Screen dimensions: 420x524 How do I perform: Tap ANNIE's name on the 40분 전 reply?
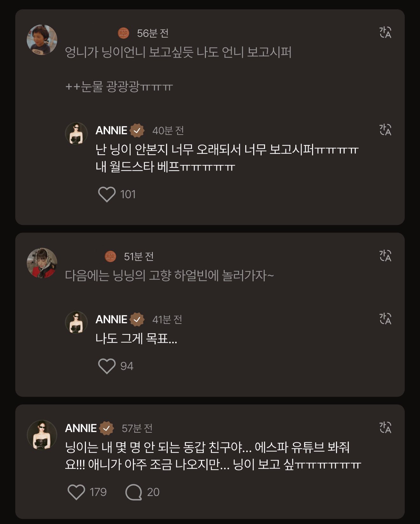pos(111,130)
